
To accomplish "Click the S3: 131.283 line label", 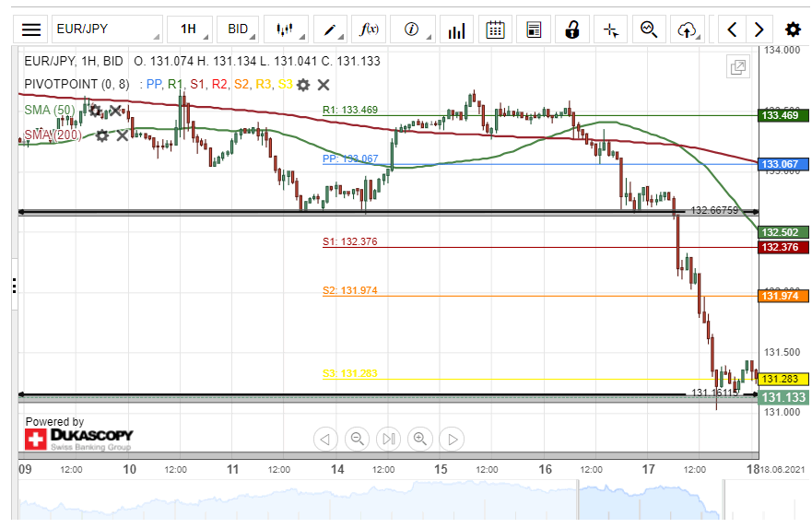I will (350, 373).
